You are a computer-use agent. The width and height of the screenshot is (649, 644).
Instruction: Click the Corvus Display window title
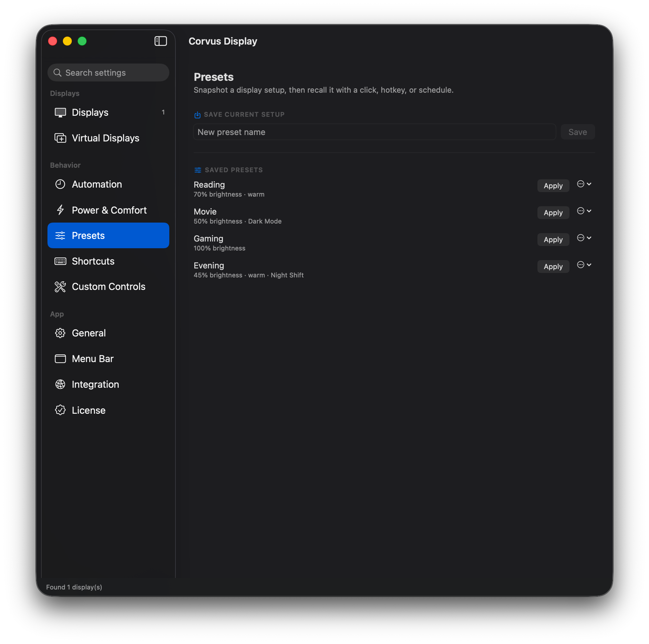click(x=223, y=41)
